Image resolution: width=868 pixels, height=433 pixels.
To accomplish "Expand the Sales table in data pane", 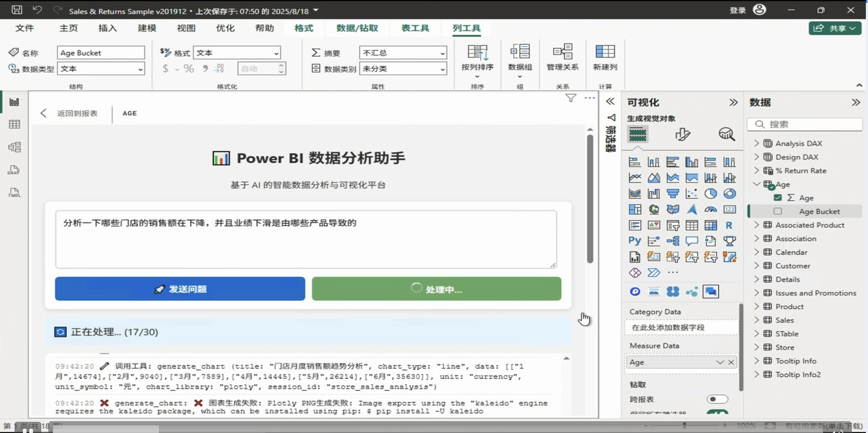I will tap(757, 320).
